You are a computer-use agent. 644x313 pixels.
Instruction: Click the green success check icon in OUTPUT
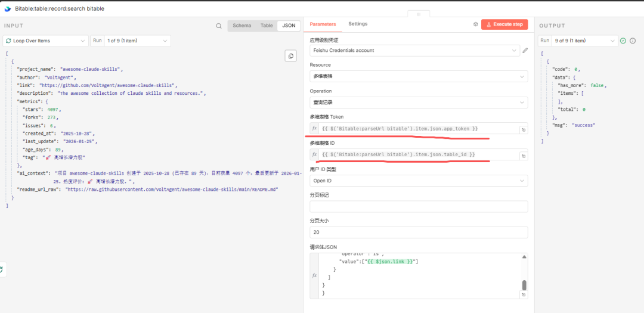point(623,41)
